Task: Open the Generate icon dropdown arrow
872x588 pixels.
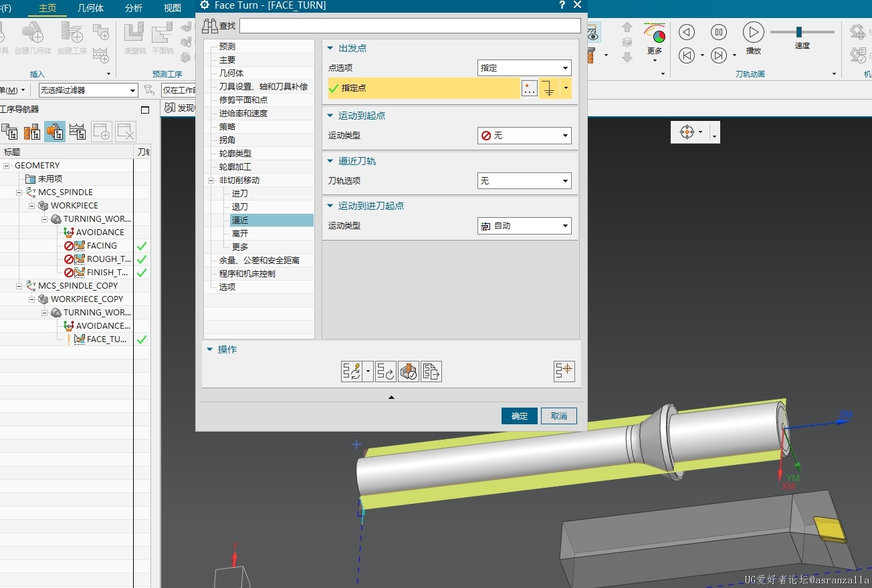Action: pos(368,372)
